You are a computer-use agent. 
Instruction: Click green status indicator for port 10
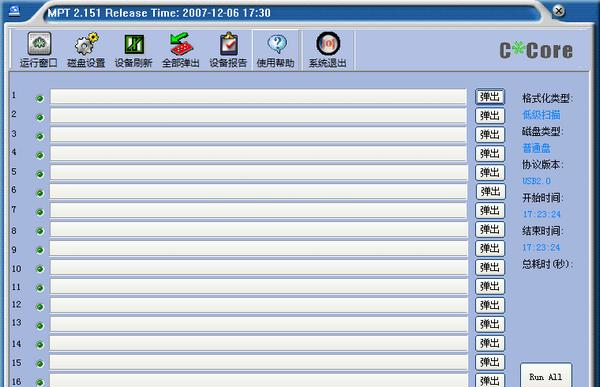click(x=40, y=269)
